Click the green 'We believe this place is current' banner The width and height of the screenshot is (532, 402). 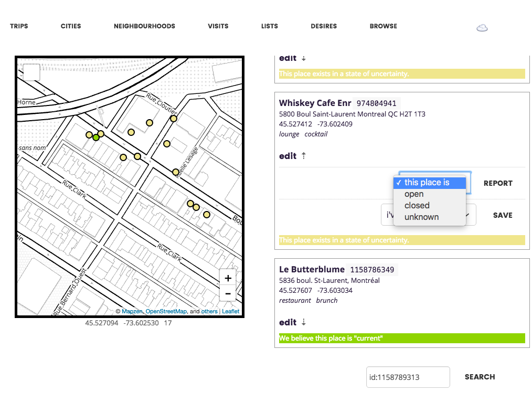pyautogui.click(x=402, y=338)
